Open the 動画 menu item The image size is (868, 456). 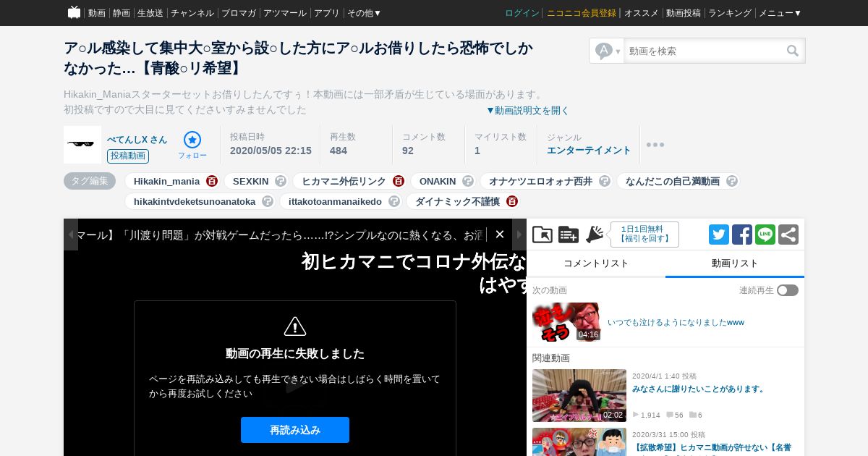pos(97,13)
